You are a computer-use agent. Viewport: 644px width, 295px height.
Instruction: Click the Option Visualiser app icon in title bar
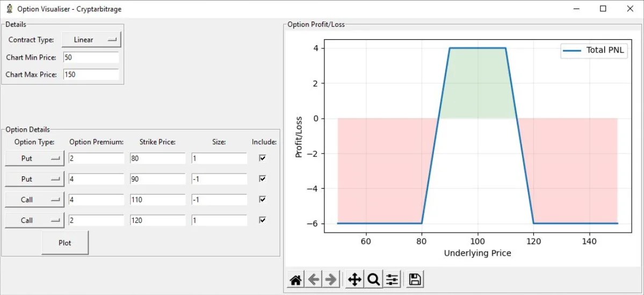tap(9, 9)
